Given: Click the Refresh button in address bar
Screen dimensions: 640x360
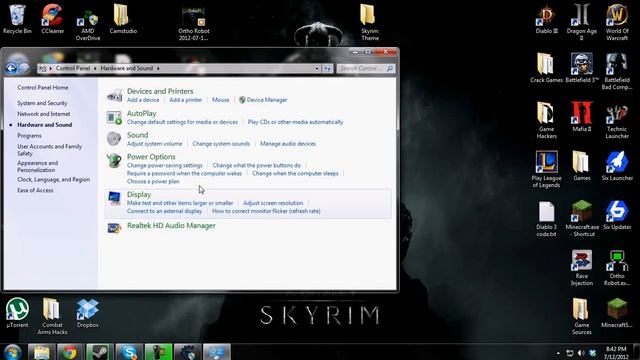Looking at the screenshot, I should (328, 69).
